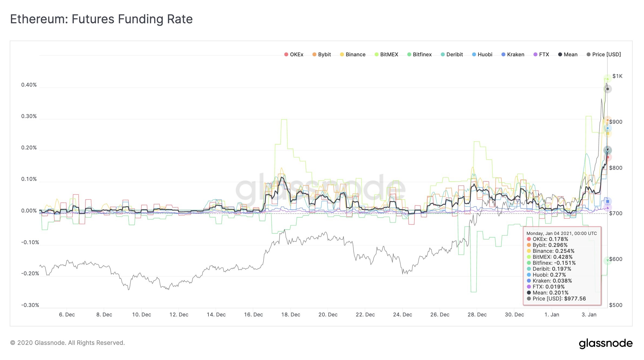
Task: Click the yellow Binance square marker
Action: (608, 133)
